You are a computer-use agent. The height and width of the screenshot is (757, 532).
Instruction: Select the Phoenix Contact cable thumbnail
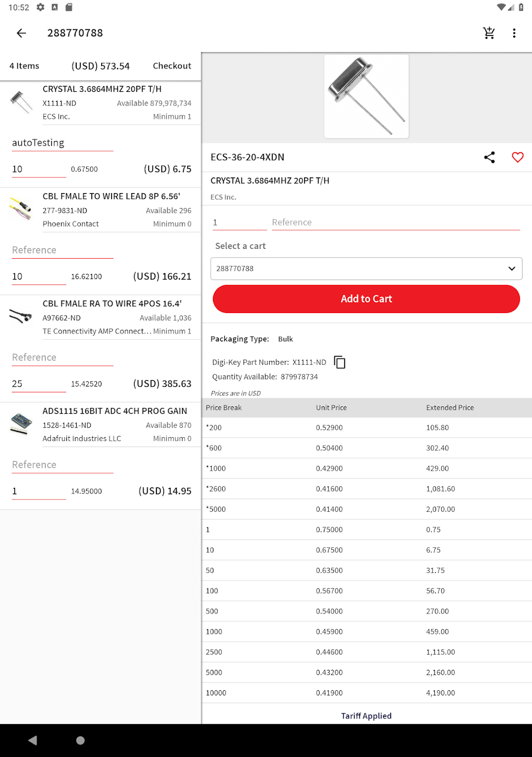21,209
